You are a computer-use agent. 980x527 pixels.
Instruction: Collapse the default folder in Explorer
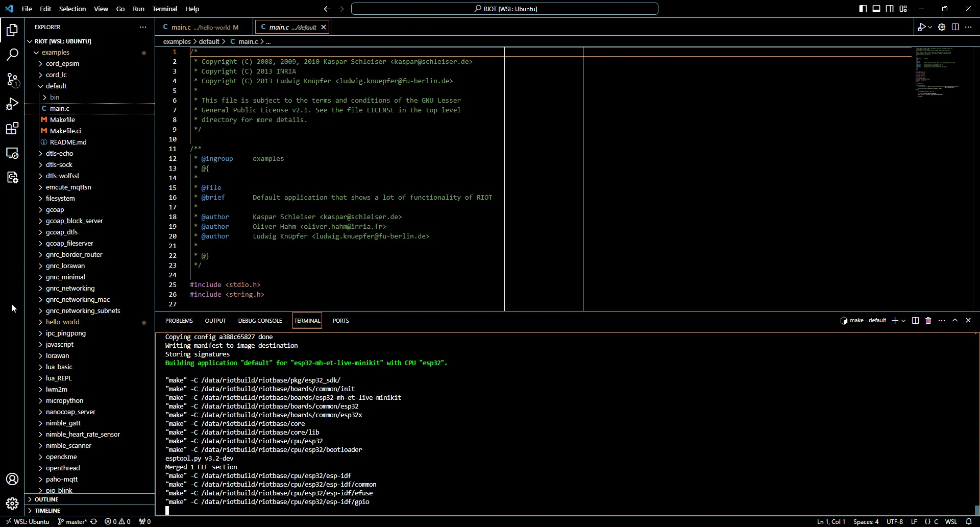coord(40,86)
